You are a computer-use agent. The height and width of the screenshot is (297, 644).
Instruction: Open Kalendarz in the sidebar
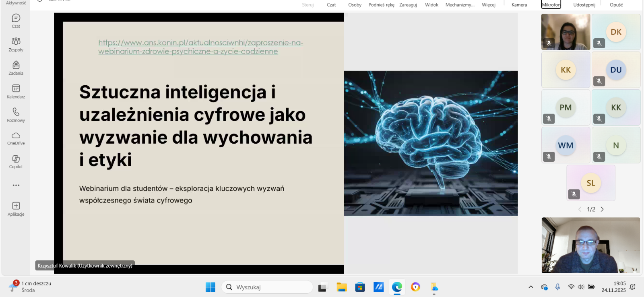coord(16,91)
